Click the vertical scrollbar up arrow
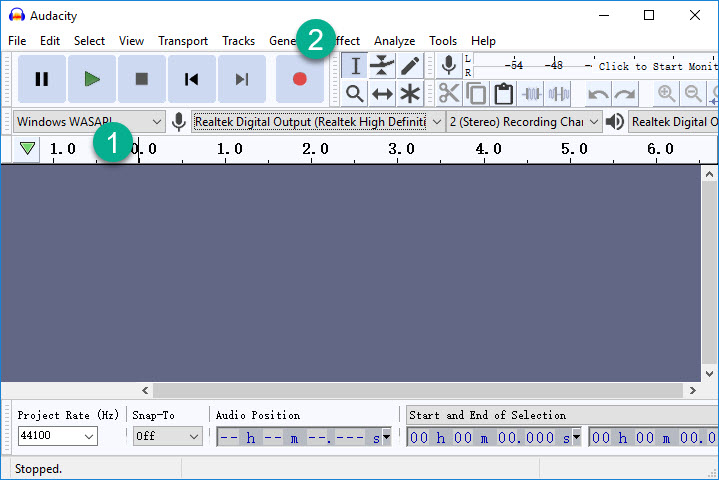Viewport: 719px width, 480px height. pyautogui.click(x=709, y=174)
